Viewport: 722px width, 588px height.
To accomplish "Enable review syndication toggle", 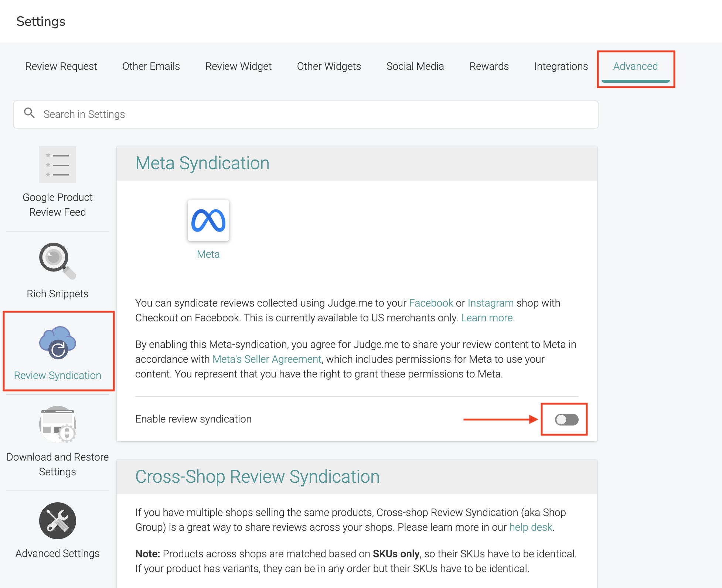I will 566,420.
